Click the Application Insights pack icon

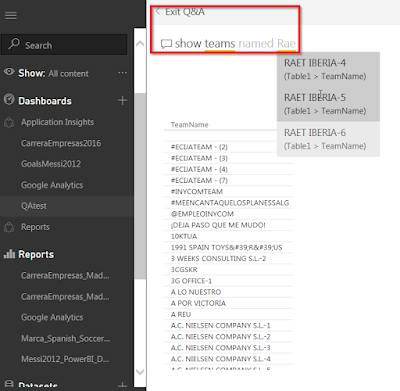coord(9,123)
